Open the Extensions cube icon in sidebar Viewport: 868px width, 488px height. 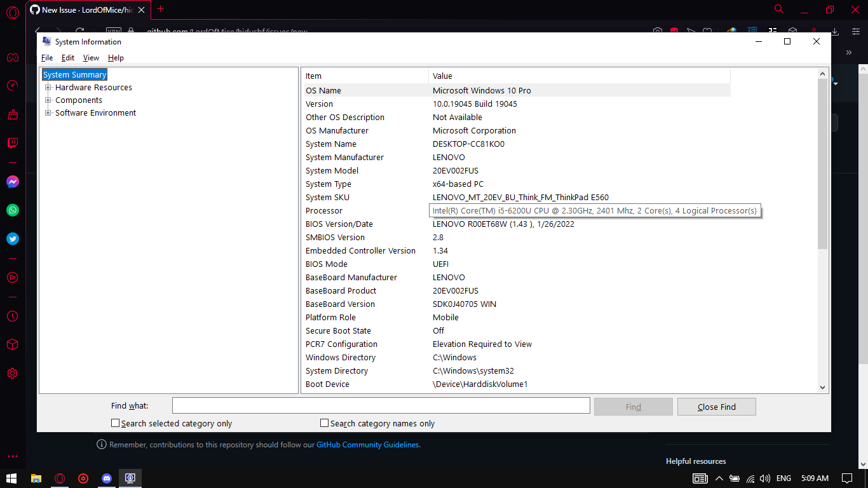(13, 344)
